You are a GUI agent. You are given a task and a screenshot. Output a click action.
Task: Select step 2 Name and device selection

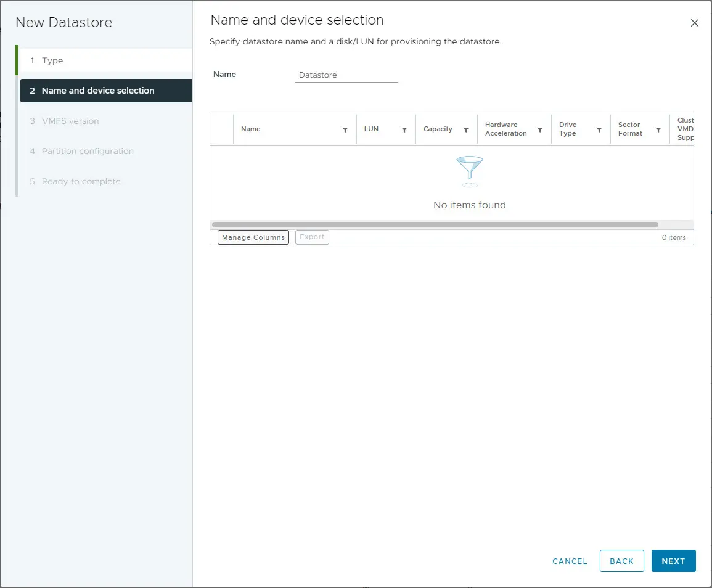pos(106,91)
